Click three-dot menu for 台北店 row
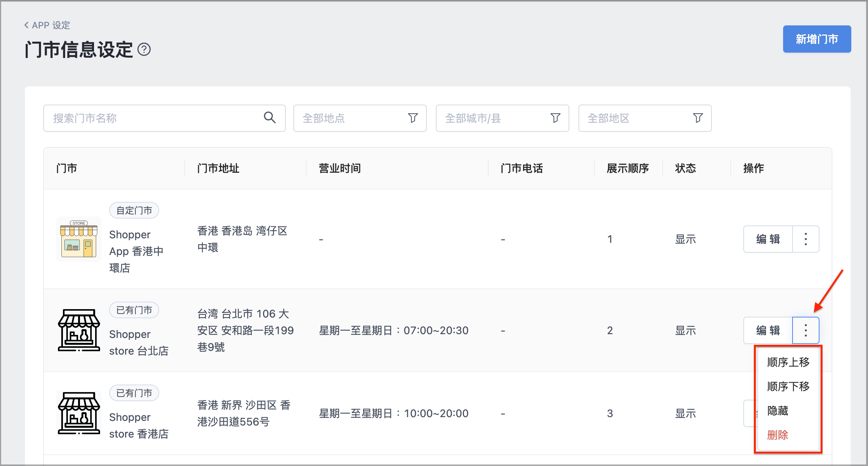 806,330
